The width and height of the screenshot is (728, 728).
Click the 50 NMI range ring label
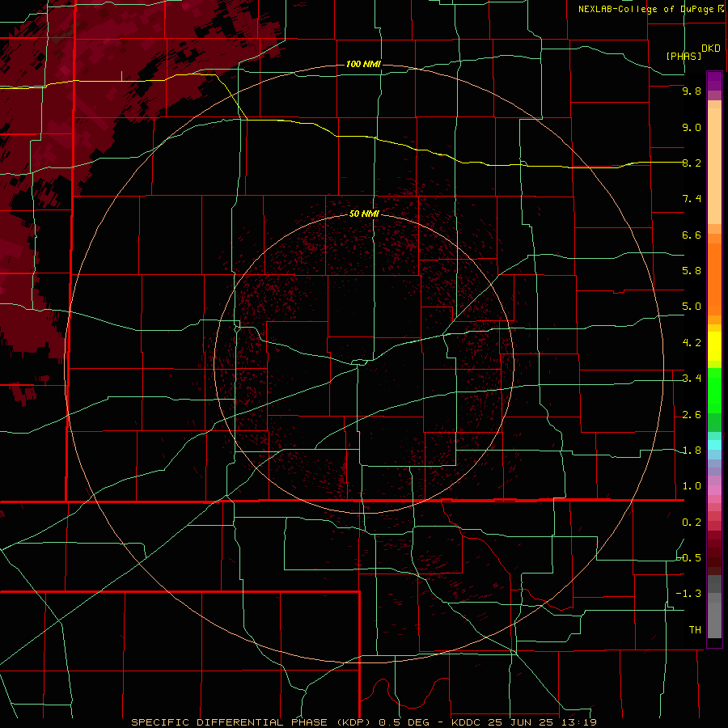pyautogui.click(x=364, y=214)
